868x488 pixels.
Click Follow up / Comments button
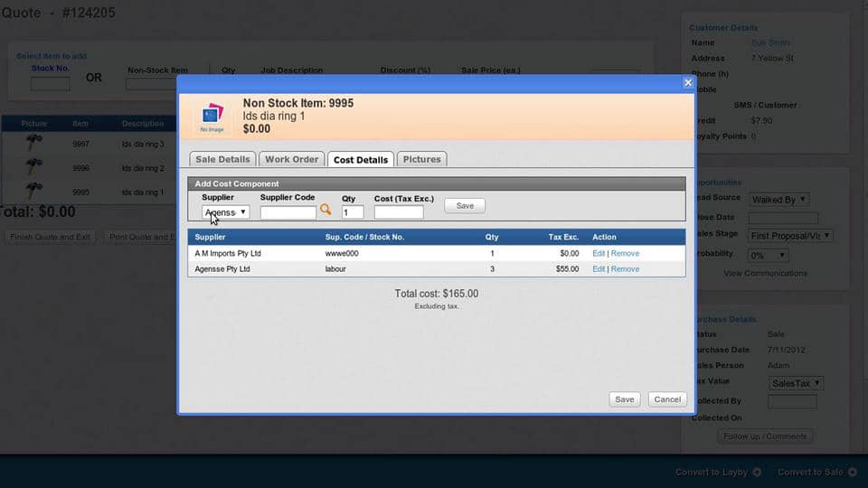(765, 436)
